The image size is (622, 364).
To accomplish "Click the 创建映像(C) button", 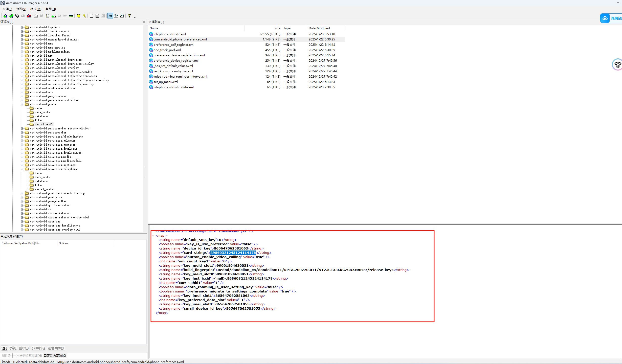I will tap(56, 348).
